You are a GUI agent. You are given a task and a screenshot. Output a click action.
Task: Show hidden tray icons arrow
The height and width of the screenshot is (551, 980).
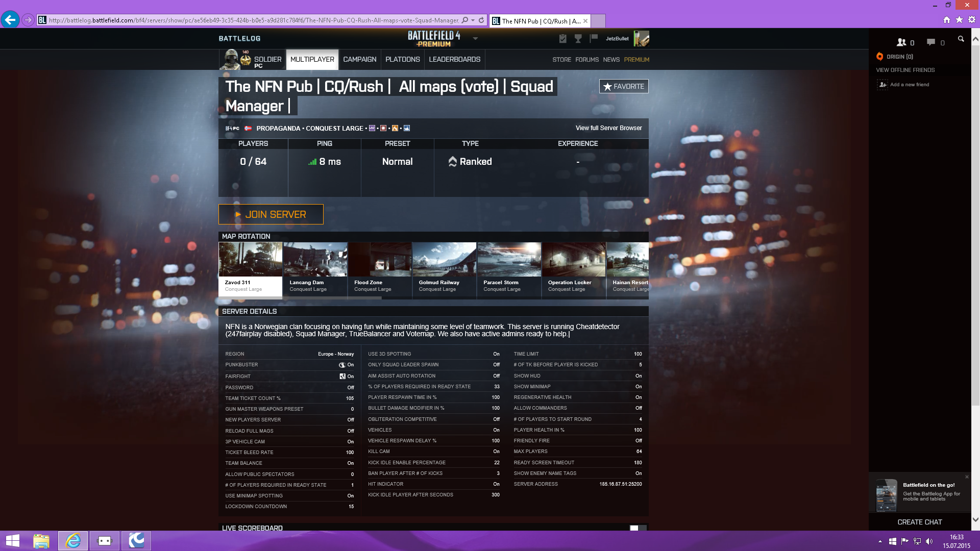coord(880,541)
